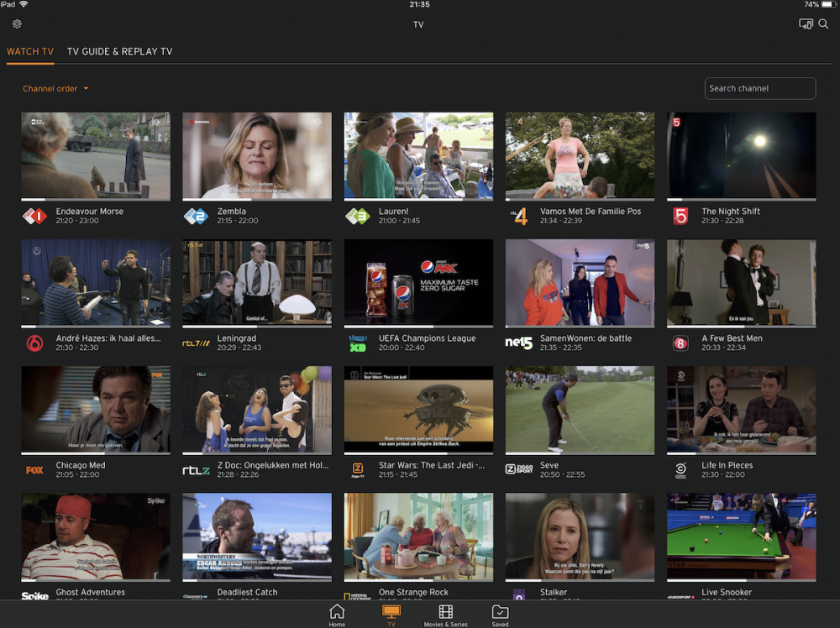Viewport: 840px width, 628px height.
Task: Tap the battery indicator in status bar
Action: pos(828,4)
